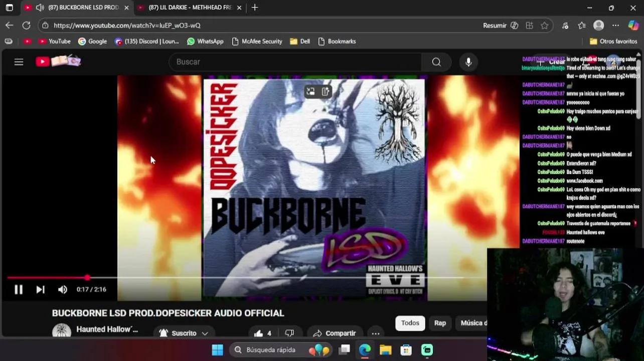
Task: Click Resumir to summarize the page
Action: (x=495, y=25)
